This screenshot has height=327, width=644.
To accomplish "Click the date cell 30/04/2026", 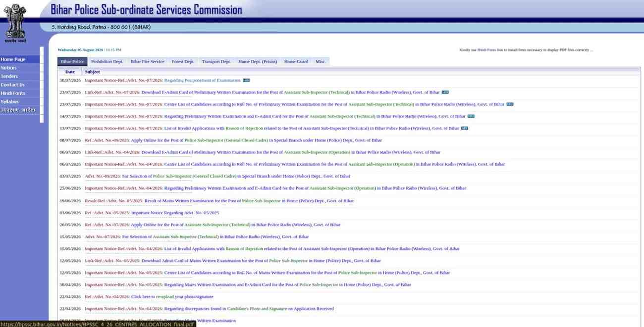I will coord(70,284).
